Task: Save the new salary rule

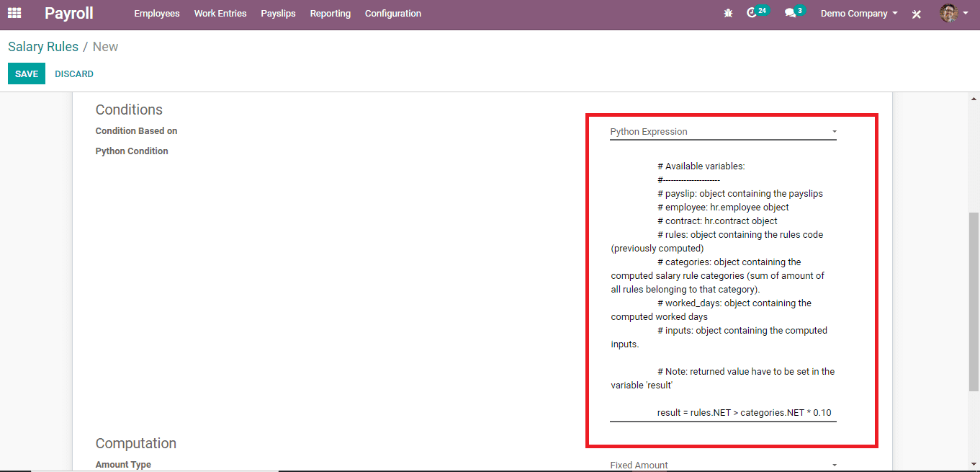Action: pos(27,74)
